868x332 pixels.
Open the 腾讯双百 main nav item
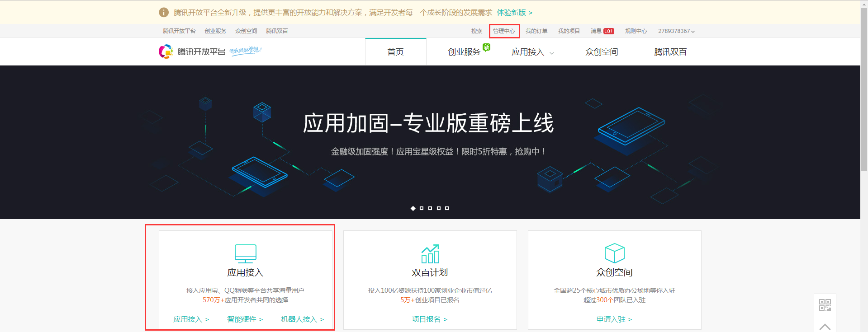click(670, 52)
